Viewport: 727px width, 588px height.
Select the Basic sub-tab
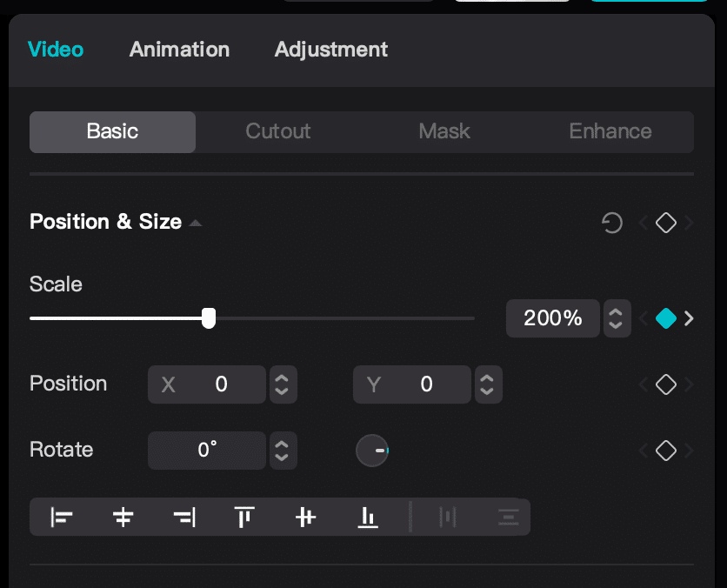(x=113, y=131)
